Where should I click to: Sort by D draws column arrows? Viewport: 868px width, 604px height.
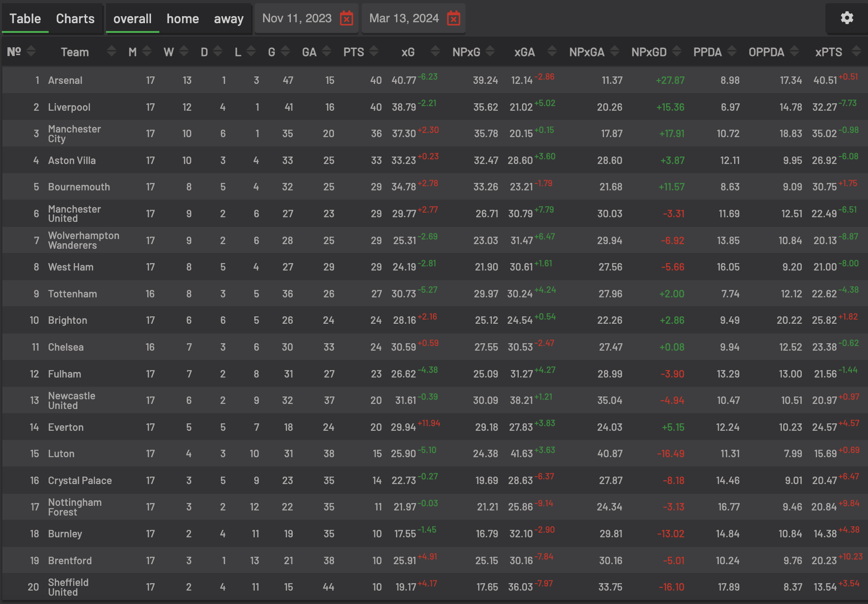pyautogui.click(x=218, y=51)
